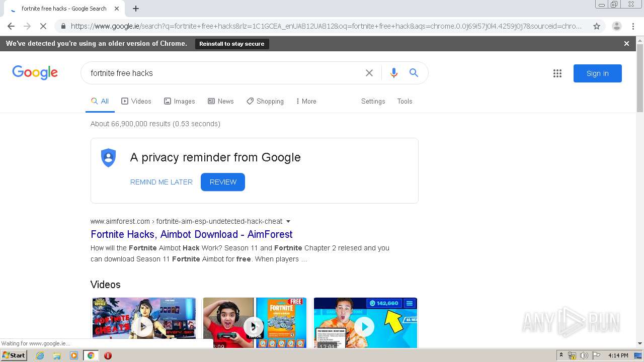Open Windows Explorer folder from taskbar

tap(57, 355)
